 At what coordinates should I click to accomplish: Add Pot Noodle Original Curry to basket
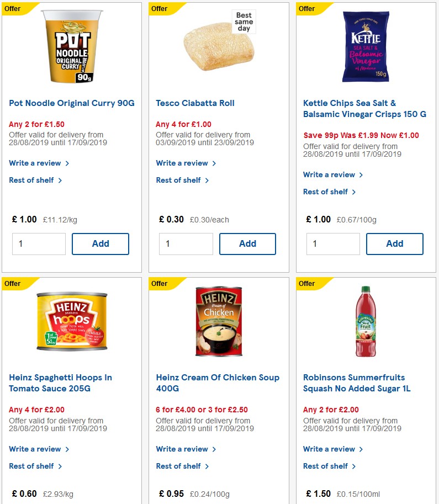[101, 243]
